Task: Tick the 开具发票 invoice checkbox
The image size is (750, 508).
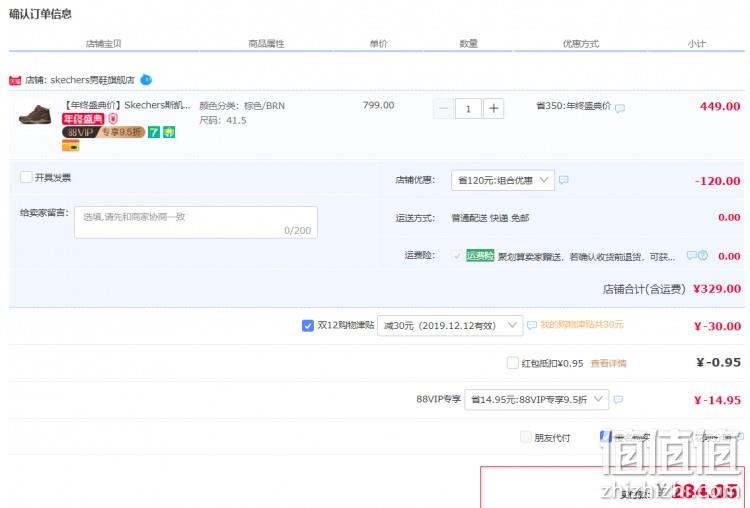Action: pyautogui.click(x=26, y=177)
